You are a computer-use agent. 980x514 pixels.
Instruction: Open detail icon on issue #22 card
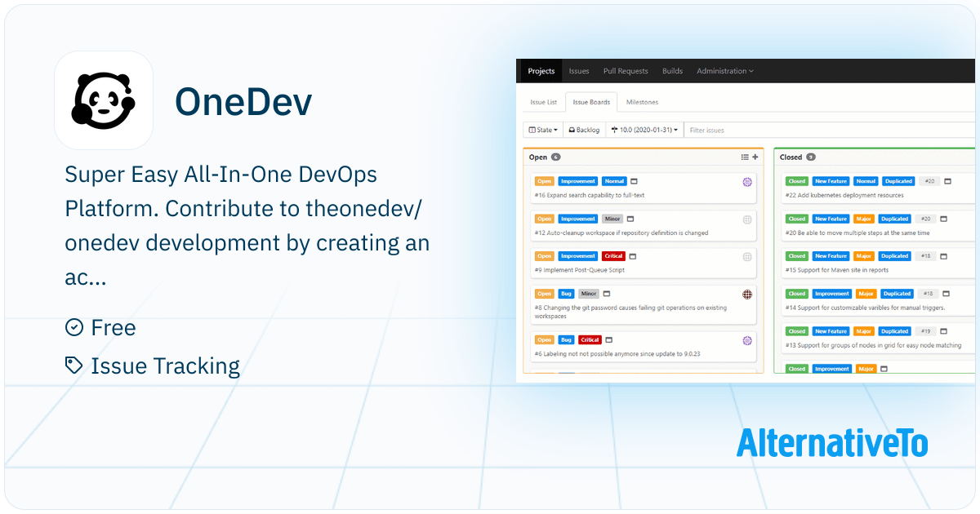point(947,181)
